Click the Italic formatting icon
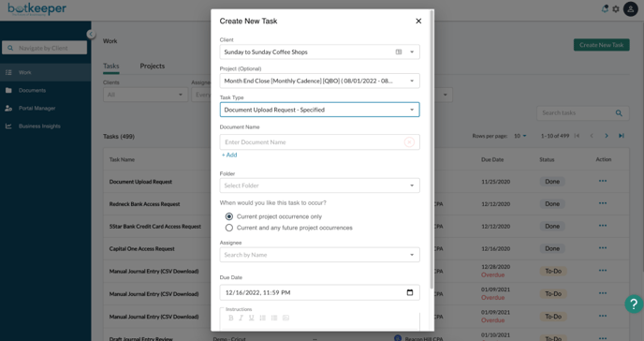644x341 pixels. 241,318
